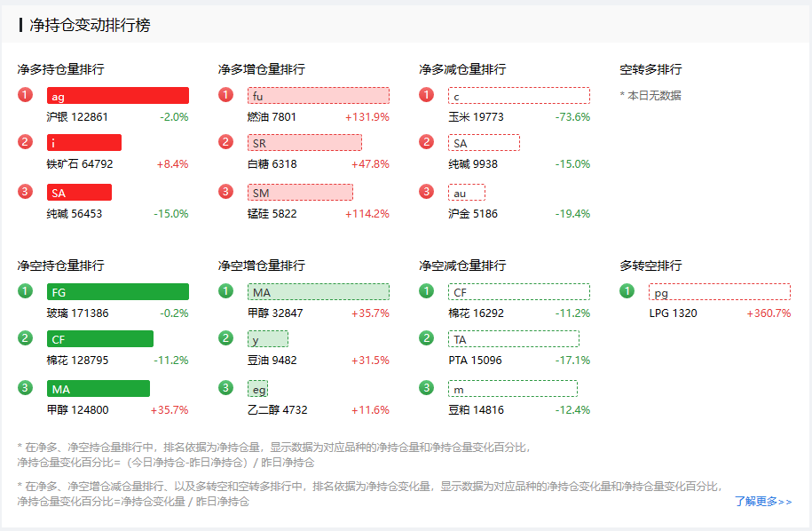Click the pink fu fuel oil bar

318,96
